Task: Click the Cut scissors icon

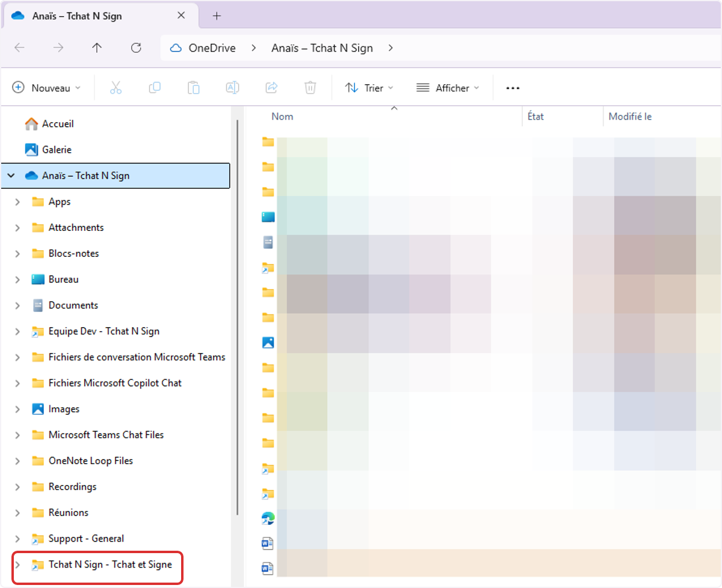Action: pyautogui.click(x=116, y=88)
